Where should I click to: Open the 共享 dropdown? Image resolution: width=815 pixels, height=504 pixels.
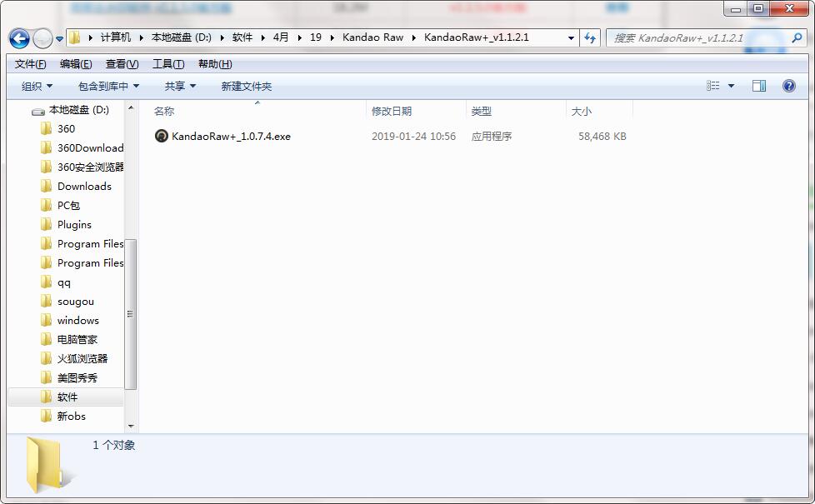(x=180, y=87)
